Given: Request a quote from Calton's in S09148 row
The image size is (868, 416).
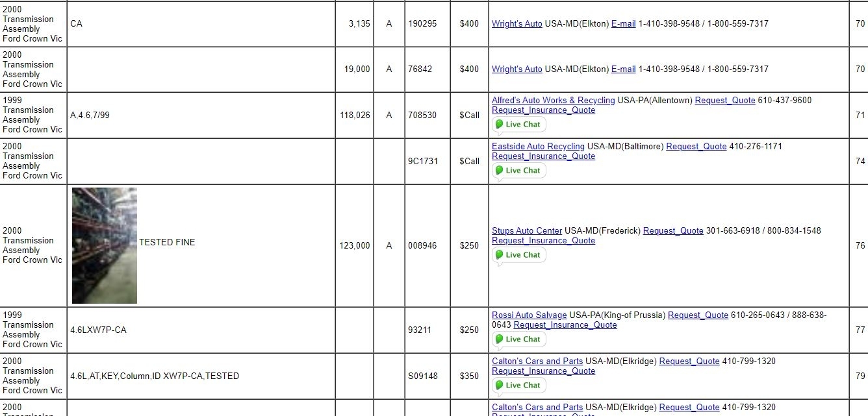Looking at the screenshot, I should 689,361.
